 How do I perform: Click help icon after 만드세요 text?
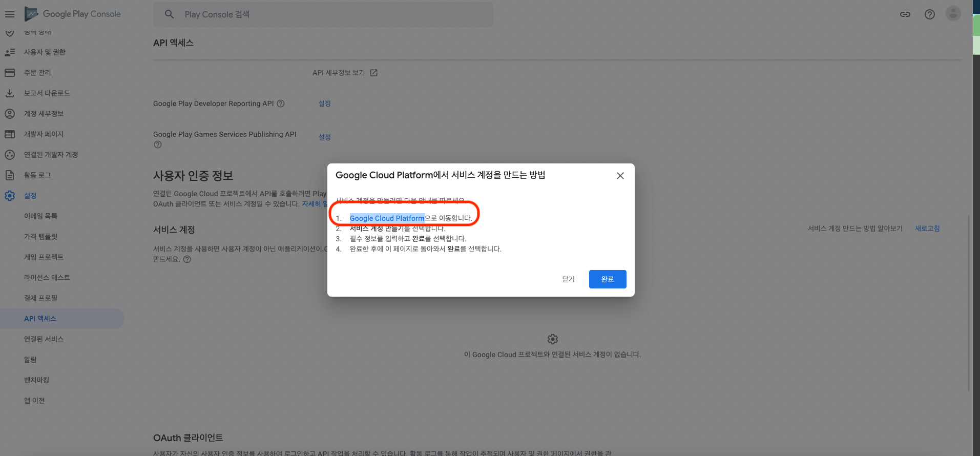[x=187, y=259]
